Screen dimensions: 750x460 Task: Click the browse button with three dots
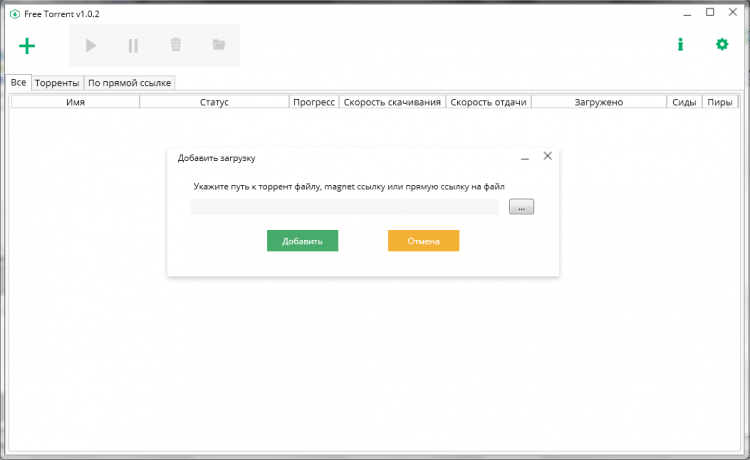(x=522, y=207)
